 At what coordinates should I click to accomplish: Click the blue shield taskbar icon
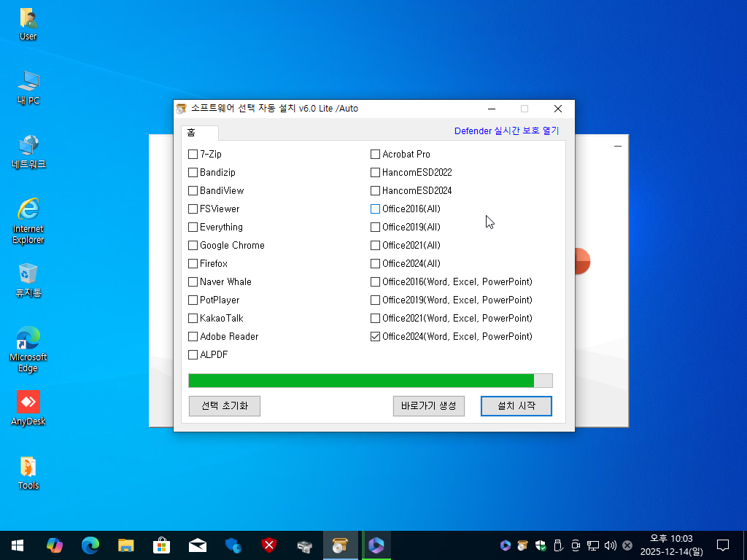pyautogui.click(x=233, y=545)
